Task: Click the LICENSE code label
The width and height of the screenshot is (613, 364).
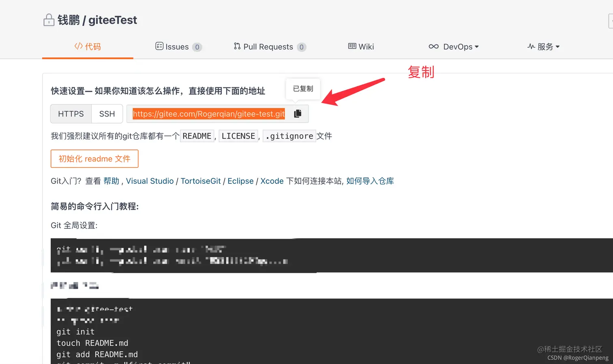Action: 238,136
